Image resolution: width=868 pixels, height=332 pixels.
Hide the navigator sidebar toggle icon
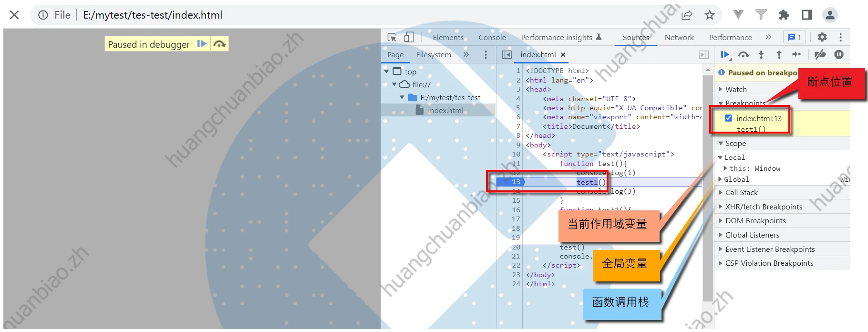coord(506,55)
